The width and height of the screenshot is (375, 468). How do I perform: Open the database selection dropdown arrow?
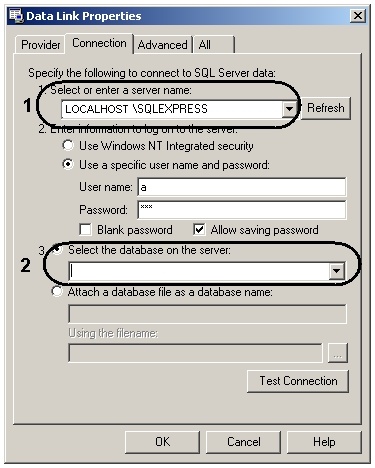337,271
